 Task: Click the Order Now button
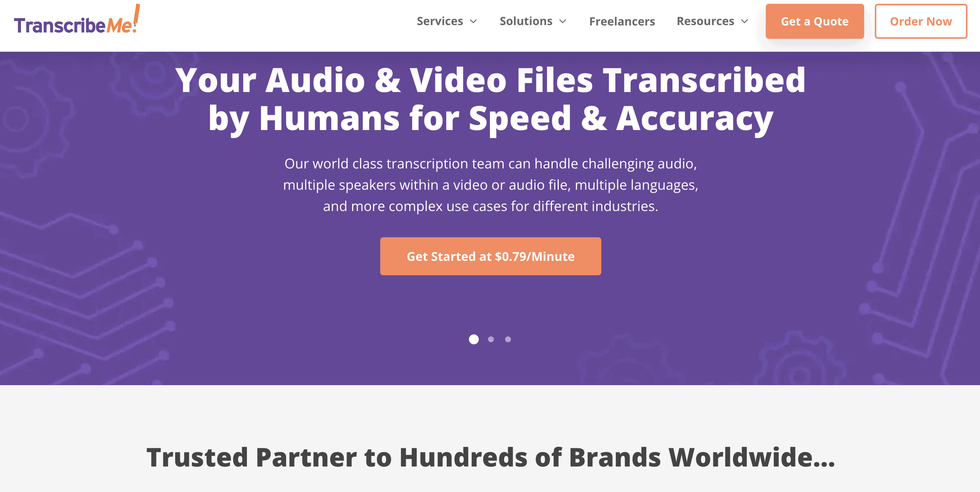921,21
